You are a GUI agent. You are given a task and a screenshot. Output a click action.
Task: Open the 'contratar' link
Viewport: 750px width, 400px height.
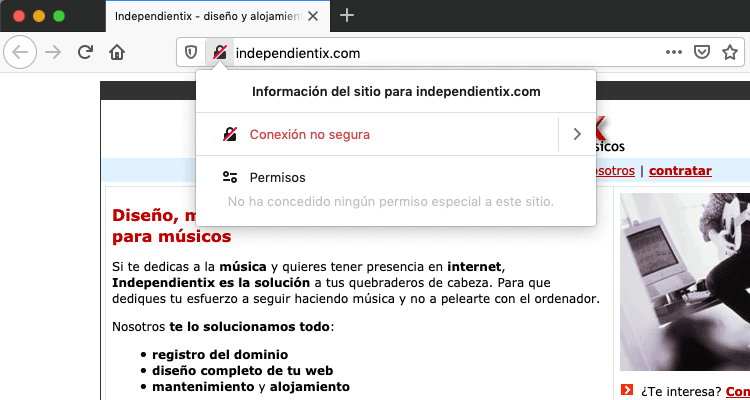coord(680,171)
